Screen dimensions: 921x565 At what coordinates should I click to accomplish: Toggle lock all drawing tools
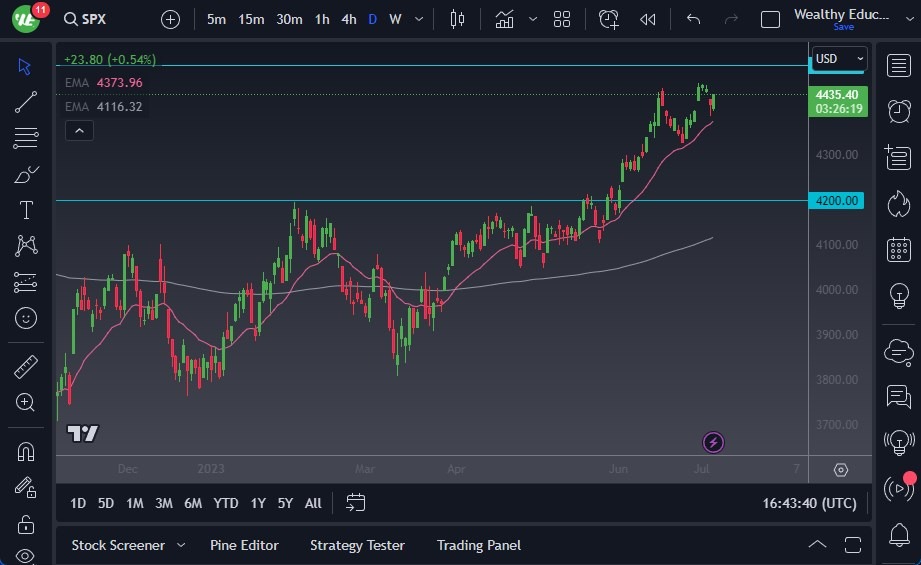tap(26, 524)
